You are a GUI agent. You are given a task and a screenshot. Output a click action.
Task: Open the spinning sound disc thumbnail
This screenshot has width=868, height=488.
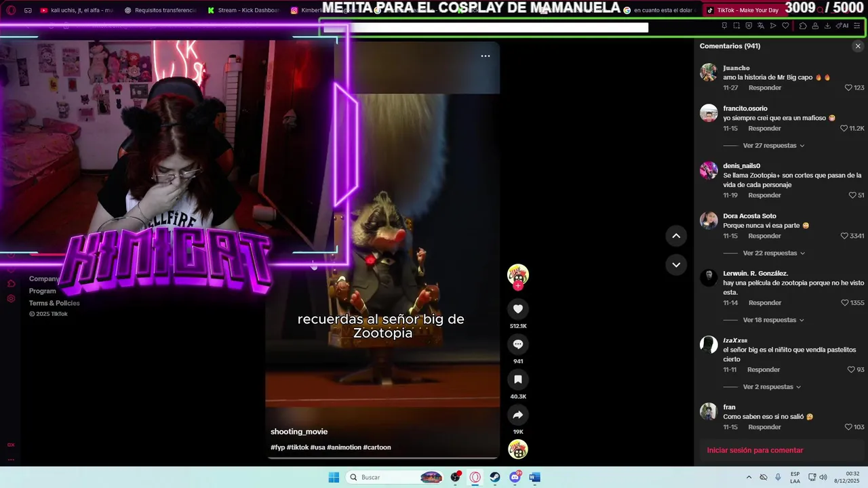pyautogui.click(x=518, y=449)
